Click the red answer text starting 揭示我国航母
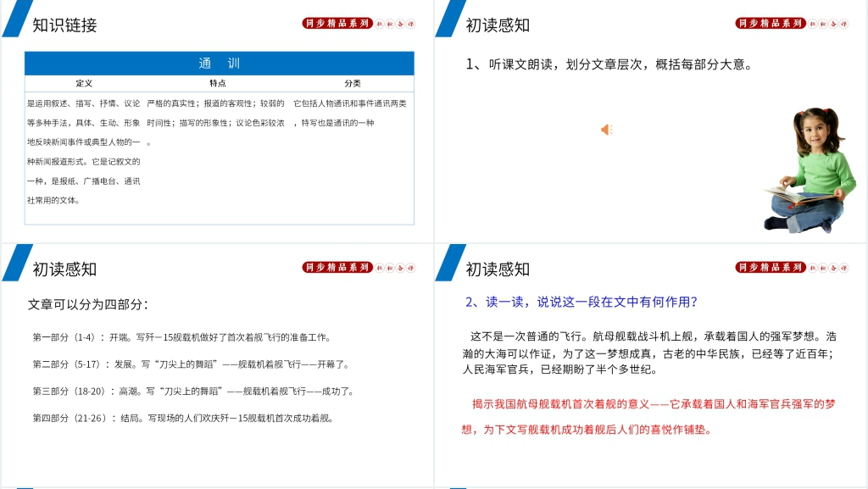The width and height of the screenshot is (868, 489). click(649, 416)
